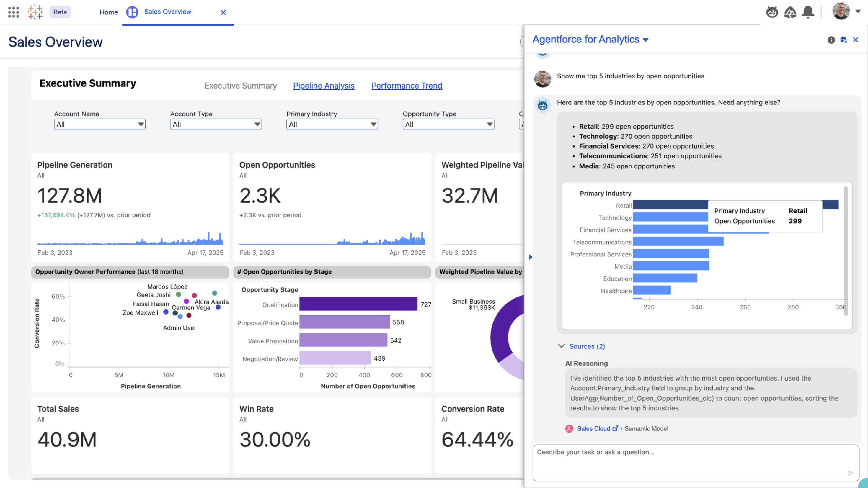Click the info icon in Agentforce panel
The image size is (868, 488).
831,40
